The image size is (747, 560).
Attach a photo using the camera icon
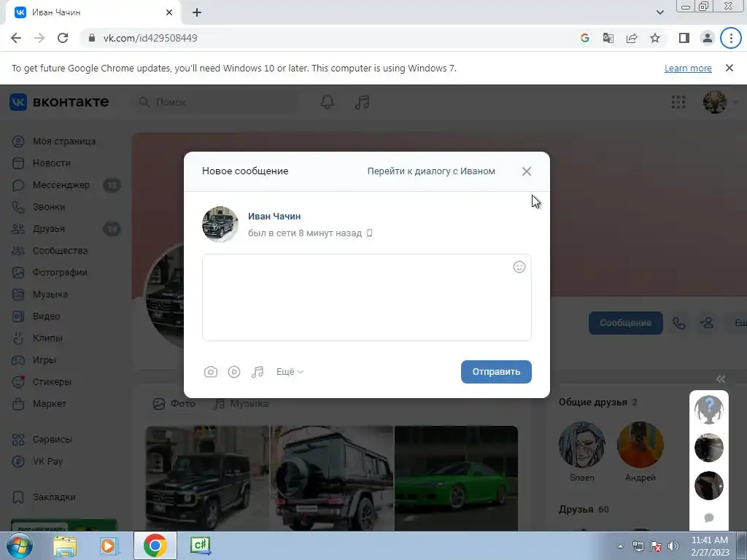click(211, 372)
